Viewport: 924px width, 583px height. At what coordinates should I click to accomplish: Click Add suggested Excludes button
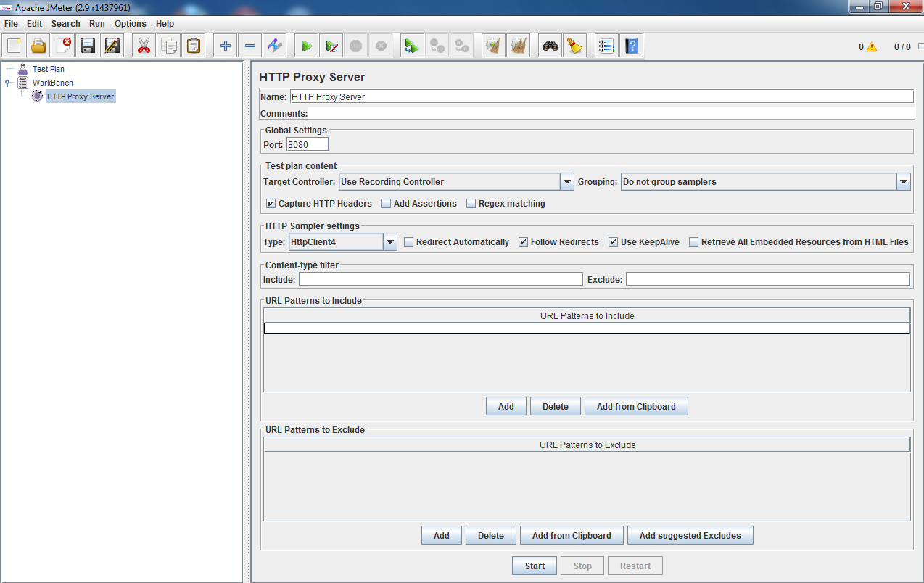[690, 536]
